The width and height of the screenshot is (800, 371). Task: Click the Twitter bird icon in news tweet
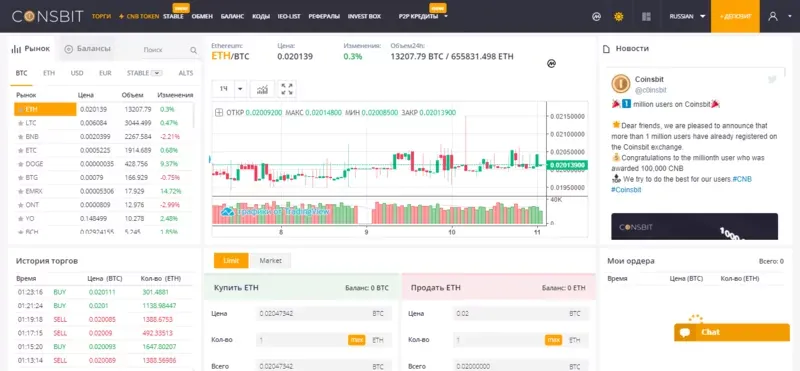click(x=772, y=80)
